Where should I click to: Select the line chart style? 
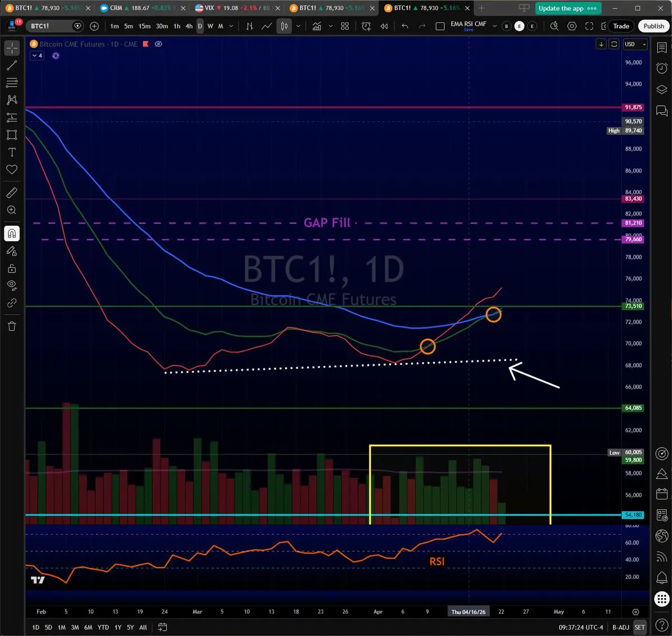[267, 26]
